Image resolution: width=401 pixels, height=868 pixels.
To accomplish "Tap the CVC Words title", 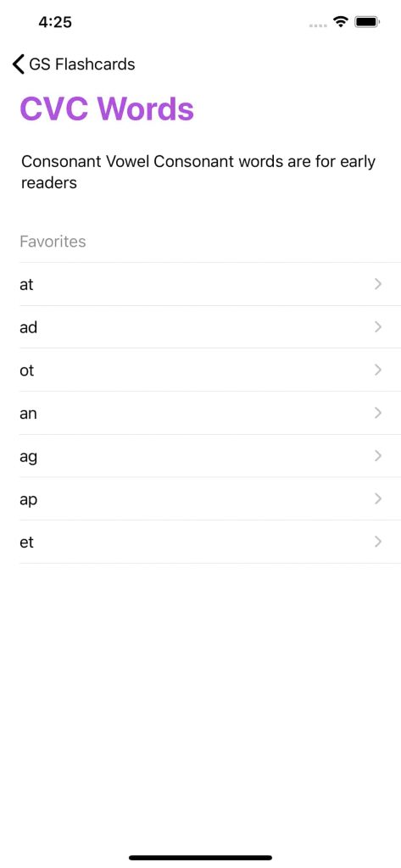I will pos(107,108).
